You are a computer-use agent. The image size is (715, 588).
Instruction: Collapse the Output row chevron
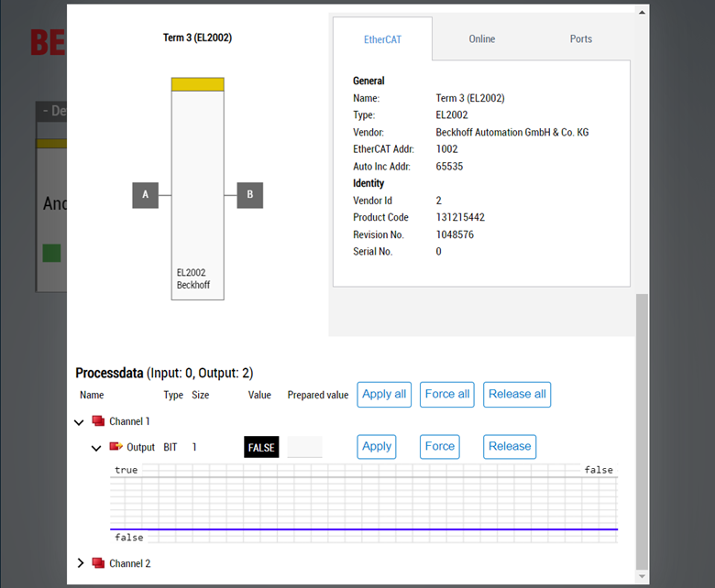pos(96,448)
